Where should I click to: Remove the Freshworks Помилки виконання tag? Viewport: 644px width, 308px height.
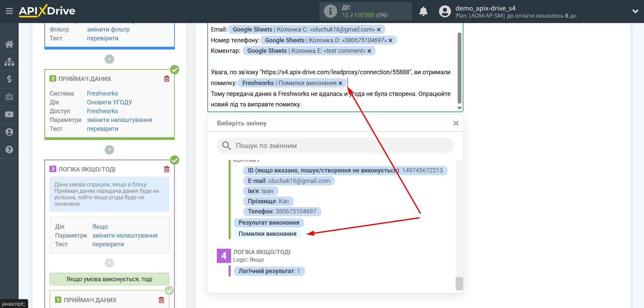[x=340, y=83]
